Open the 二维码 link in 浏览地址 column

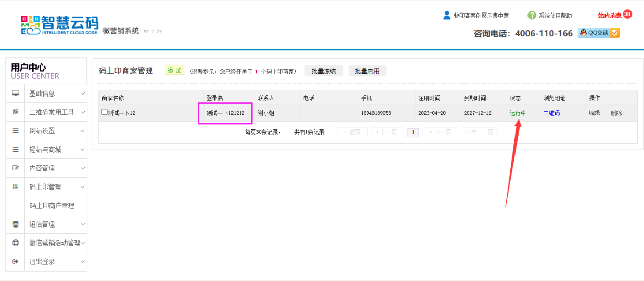(551, 113)
